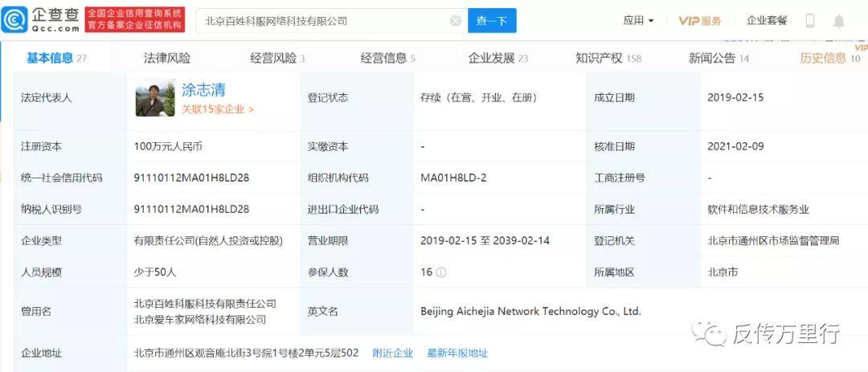This screenshot has height=372, width=868.
Task: Select status 存续（在营、开业、在册）
Action: click(x=479, y=97)
